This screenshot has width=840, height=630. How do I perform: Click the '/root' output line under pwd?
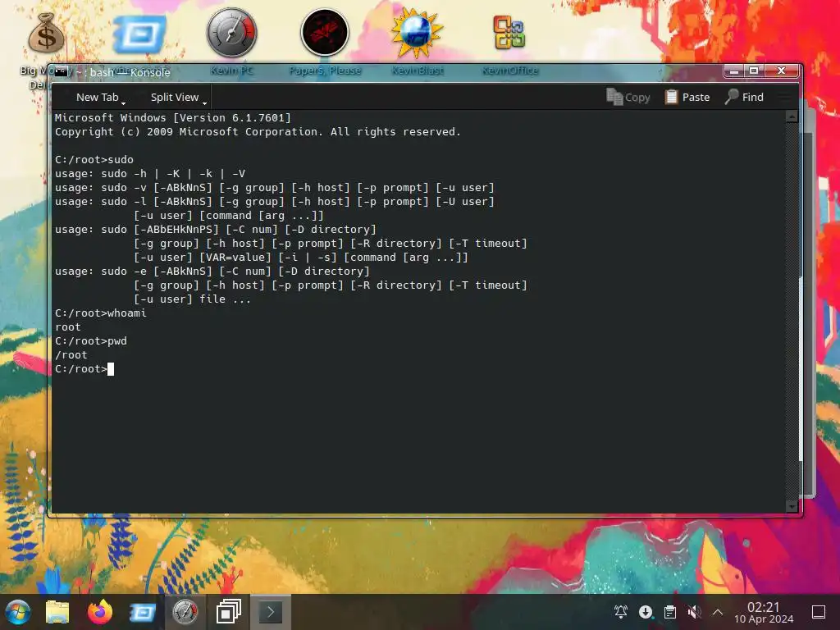click(x=71, y=354)
